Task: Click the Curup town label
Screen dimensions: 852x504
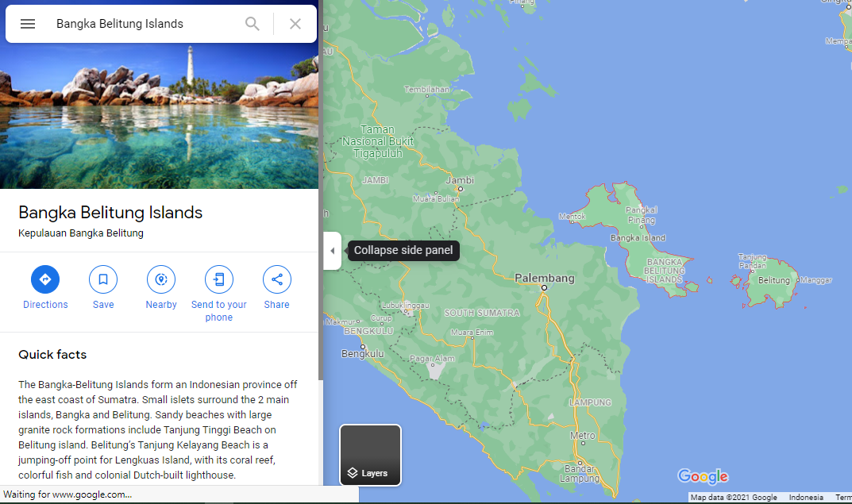Action: [381, 317]
